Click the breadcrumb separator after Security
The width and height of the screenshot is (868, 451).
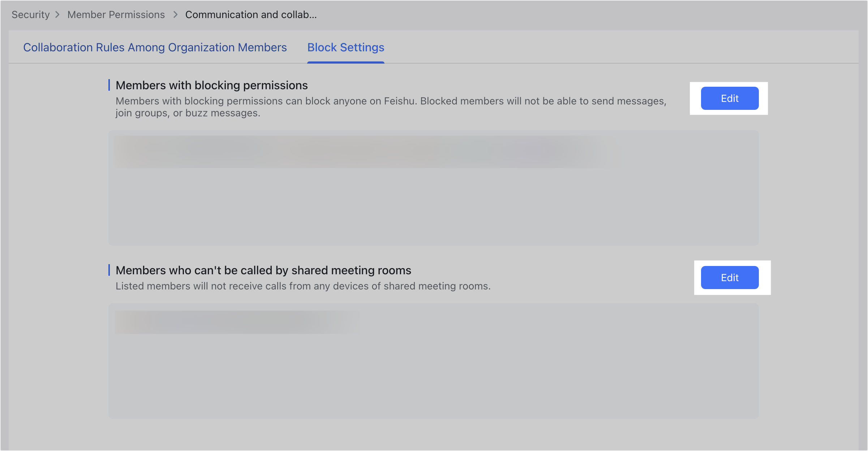(58, 14)
